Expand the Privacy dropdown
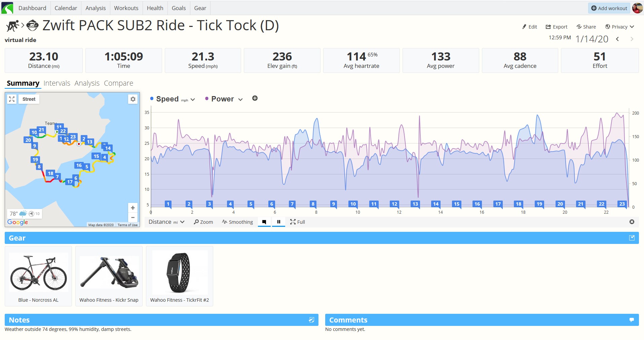Screen dimensions: 644x340 [x=619, y=27]
